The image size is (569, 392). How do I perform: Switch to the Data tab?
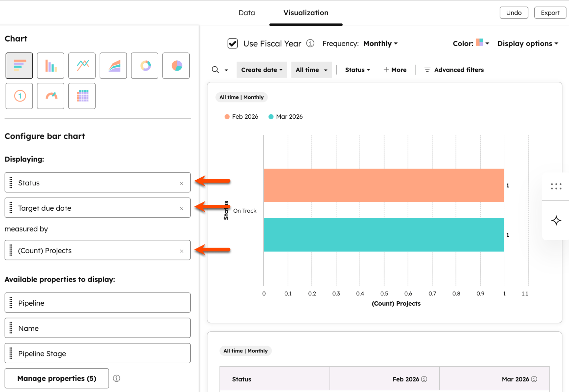246,13
